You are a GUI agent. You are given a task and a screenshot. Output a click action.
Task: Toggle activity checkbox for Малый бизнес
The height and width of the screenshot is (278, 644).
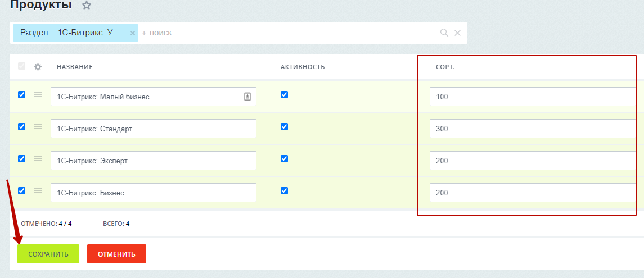[284, 95]
